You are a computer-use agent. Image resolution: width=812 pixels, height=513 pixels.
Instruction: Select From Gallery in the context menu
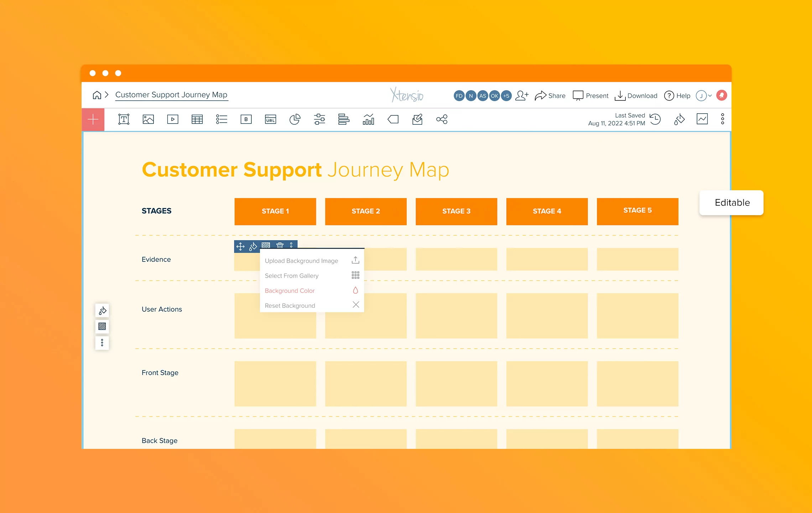point(291,275)
